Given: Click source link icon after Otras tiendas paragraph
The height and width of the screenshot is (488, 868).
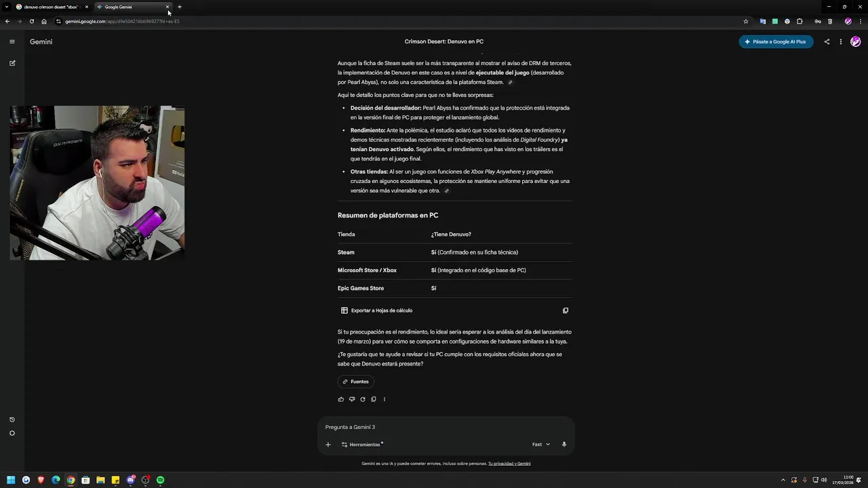Looking at the screenshot, I should tap(446, 191).
